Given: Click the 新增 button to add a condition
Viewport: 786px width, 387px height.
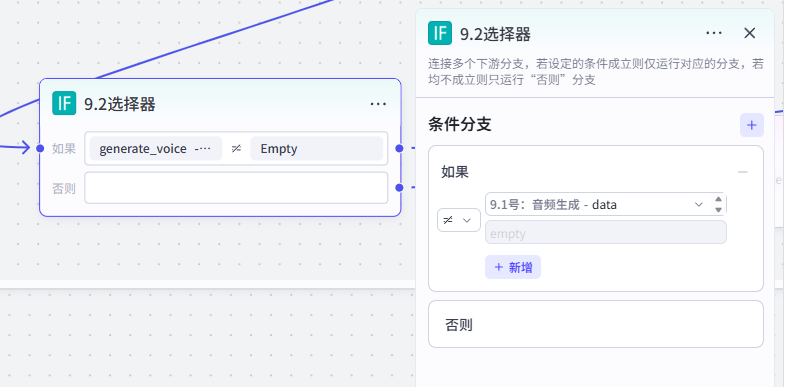Looking at the screenshot, I should click(x=513, y=267).
